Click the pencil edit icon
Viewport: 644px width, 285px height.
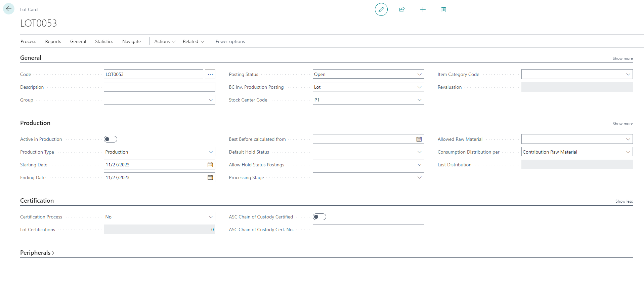click(381, 9)
